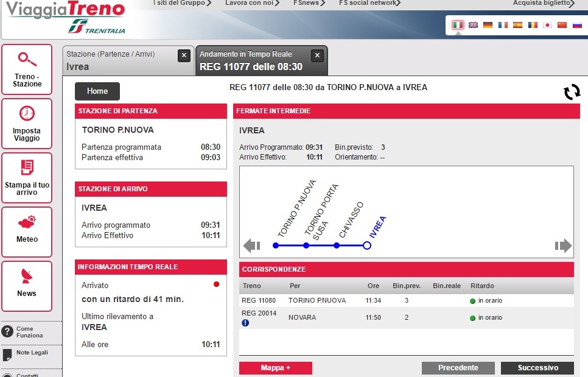This screenshot has height=377, width=588.
Task: Open FSnews menu link
Action: tap(309, 3)
